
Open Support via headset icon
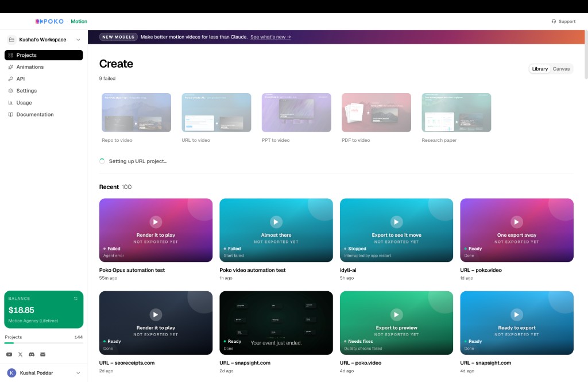pyautogui.click(x=554, y=21)
